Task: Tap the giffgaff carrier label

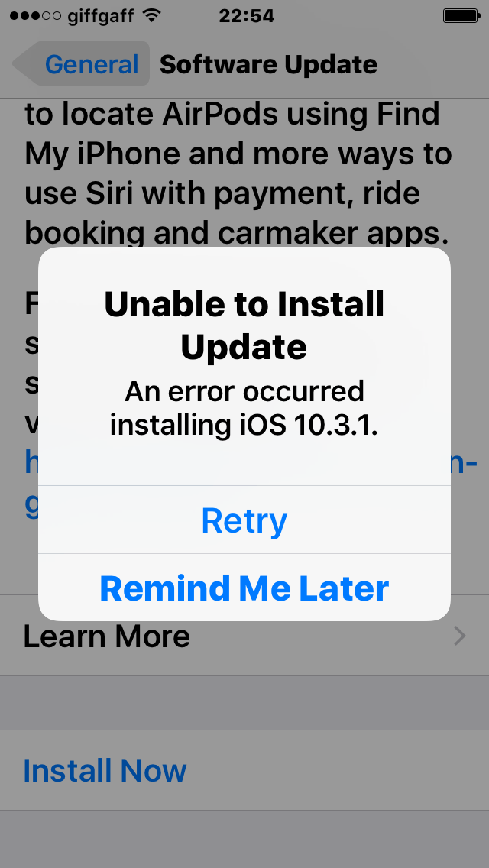Action: coord(101,17)
